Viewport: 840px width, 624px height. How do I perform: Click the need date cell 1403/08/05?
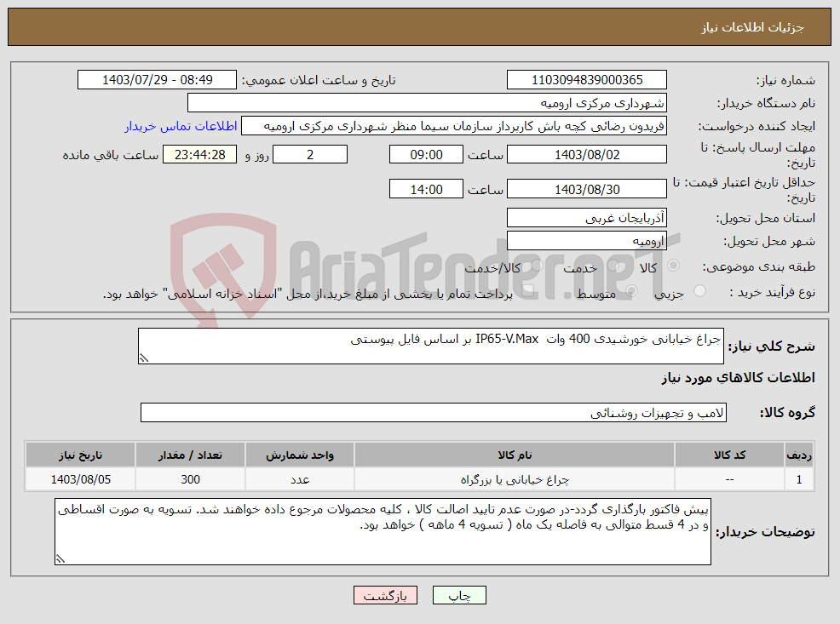coord(80,479)
